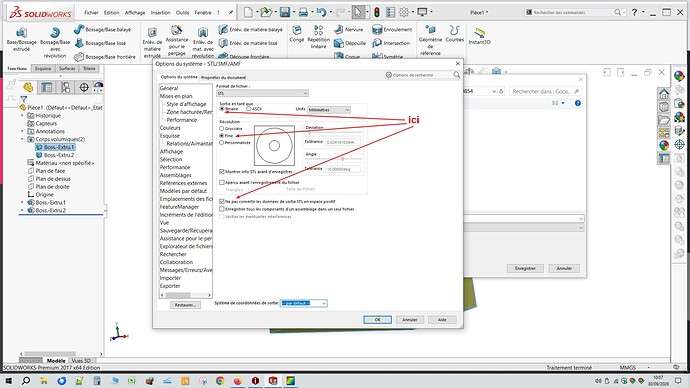Screen dimensions: 690x388
Task: Open Géométrie de référence menu
Action: click(x=430, y=40)
